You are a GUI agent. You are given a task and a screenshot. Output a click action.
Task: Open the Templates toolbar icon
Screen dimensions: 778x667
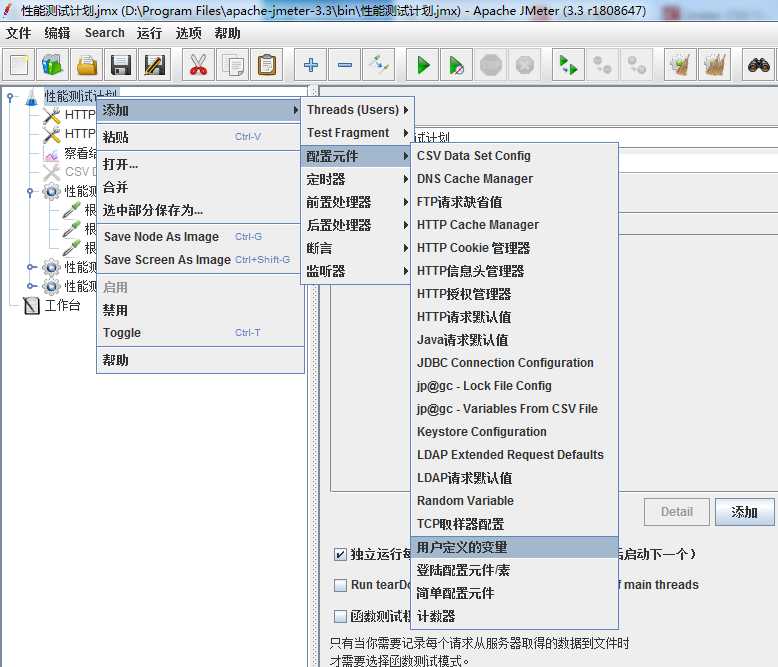(52, 65)
